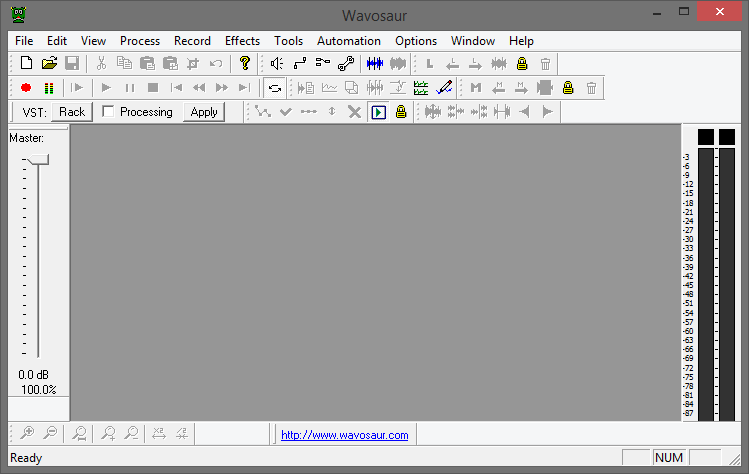The image size is (749, 474).
Task: Click the yellow question mark help icon
Action: (245, 64)
